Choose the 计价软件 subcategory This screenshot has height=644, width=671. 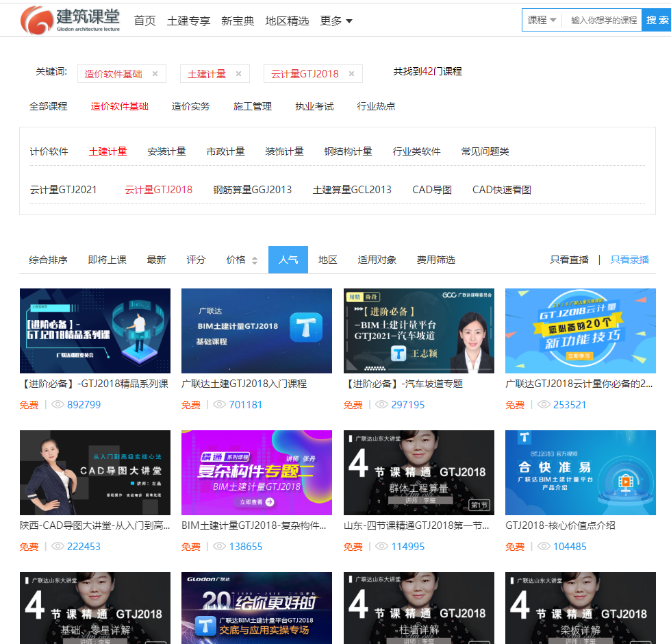point(49,151)
